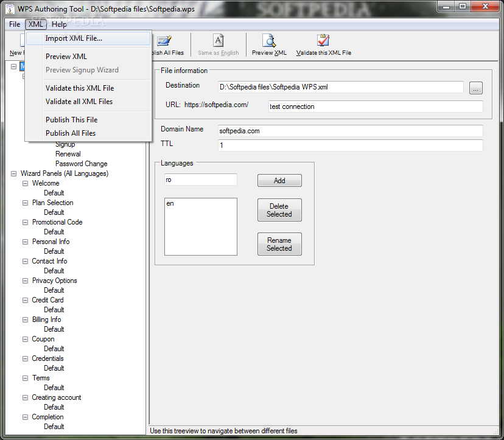Select Validate this XML File menu entry
This screenshot has width=504, height=440.
pyautogui.click(x=88, y=88)
